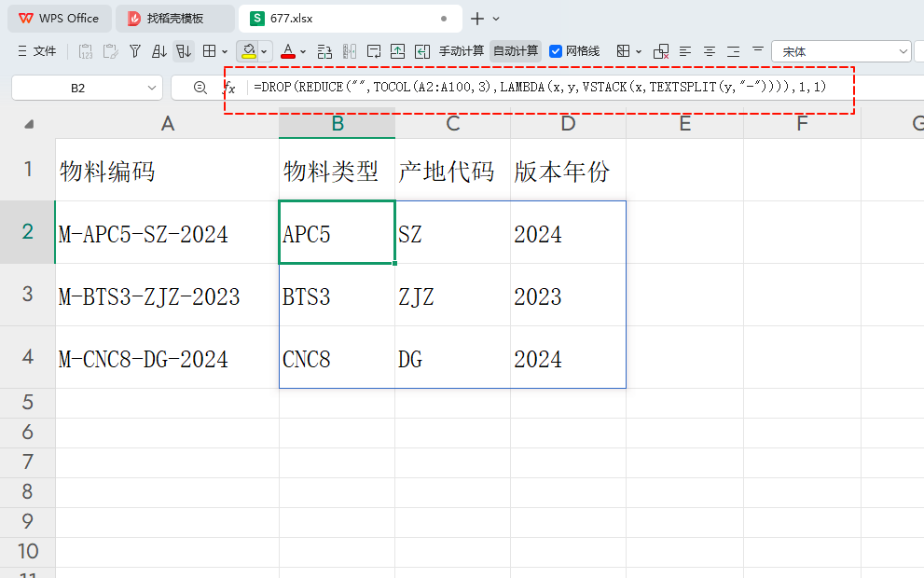Click the sort descending icon
This screenshot has width=924, height=578.
tap(184, 51)
